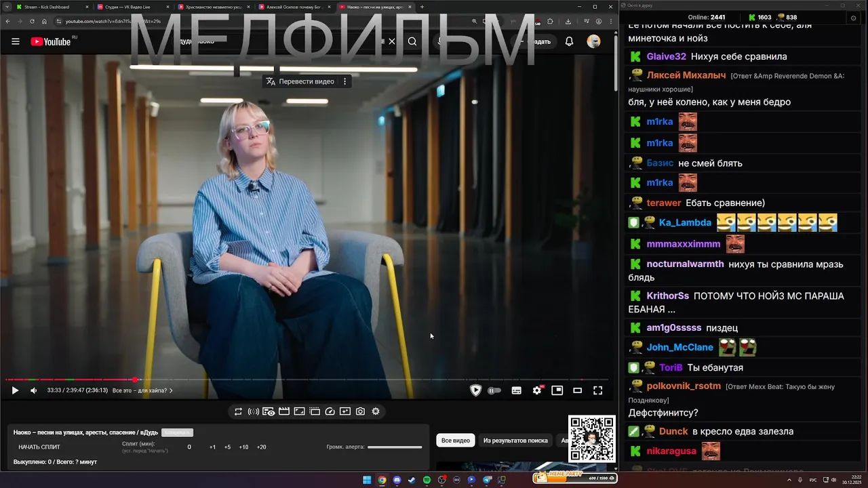This screenshot has width=868, height=488.
Task: Open browser downloads icon
Action: click(x=568, y=21)
